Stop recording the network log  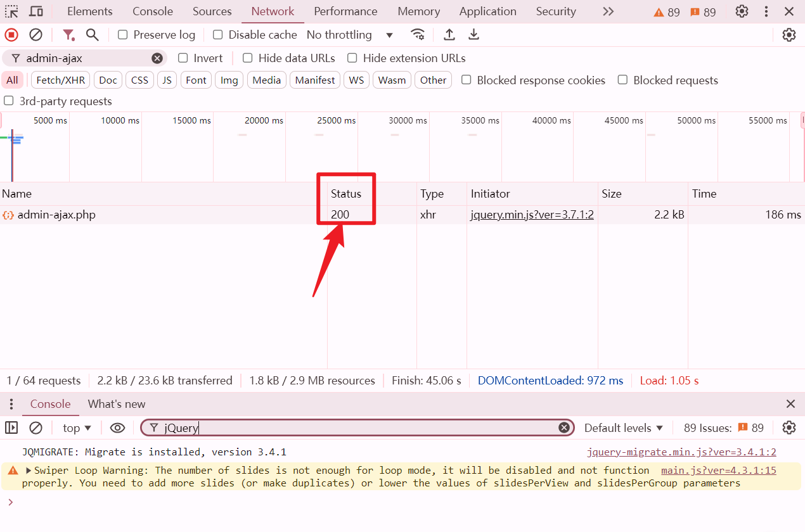pos(11,35)
